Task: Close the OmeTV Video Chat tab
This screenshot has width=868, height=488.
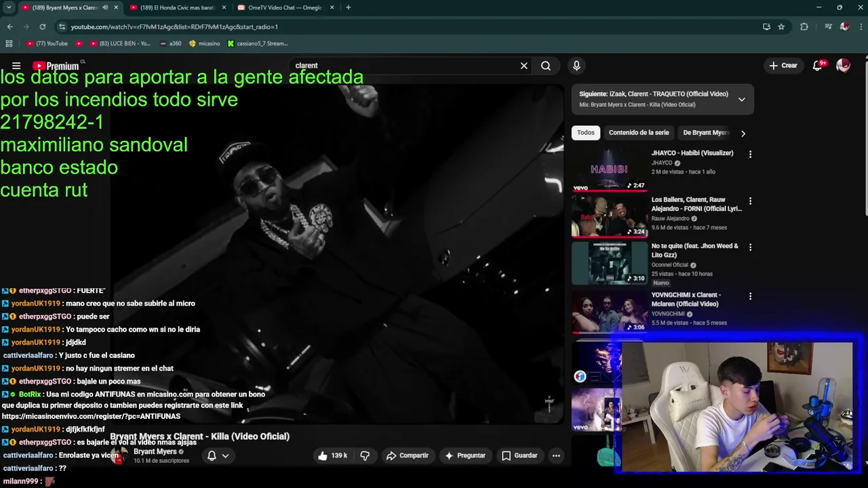Action: 332,7
